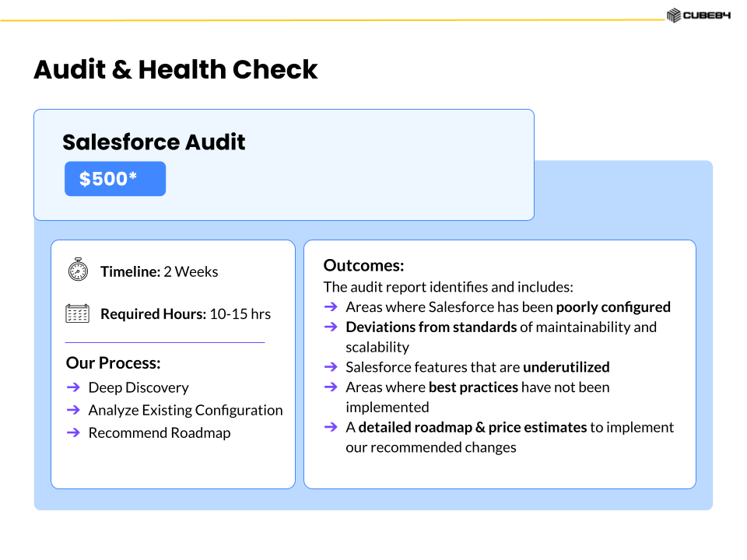The image size is (747, 560).
Task: Click the arrow bullet before poorly configured line
Action: coord(331,306)
